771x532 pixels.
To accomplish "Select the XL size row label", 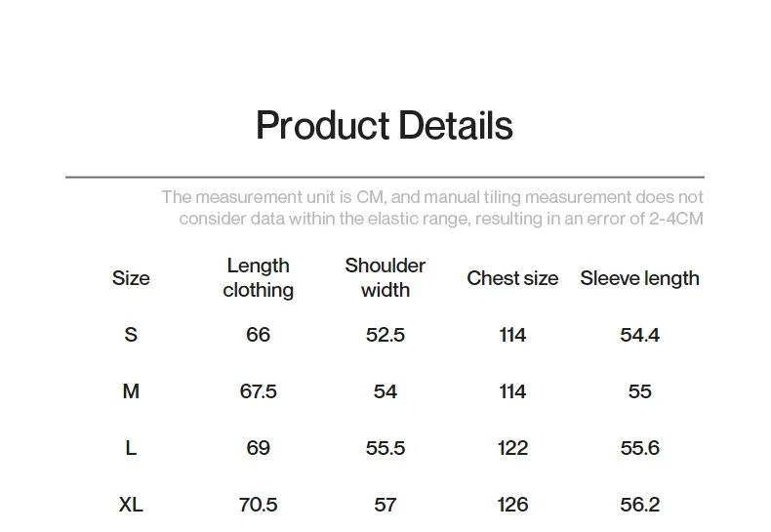I will [131, 505].
